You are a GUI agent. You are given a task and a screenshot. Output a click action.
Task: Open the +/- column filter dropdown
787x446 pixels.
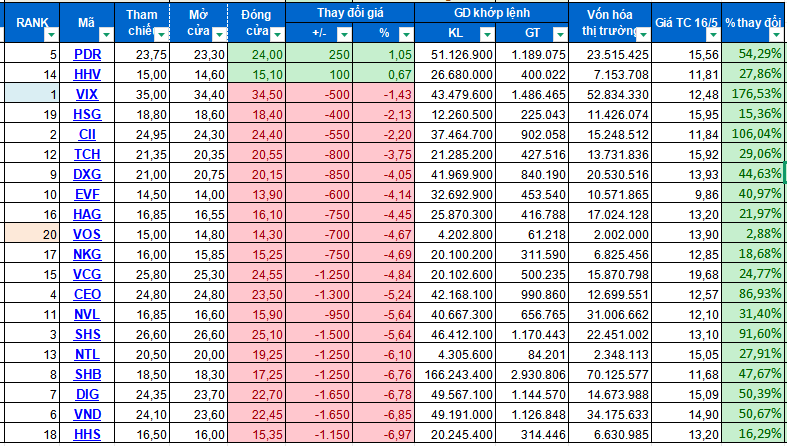(344, 34)
